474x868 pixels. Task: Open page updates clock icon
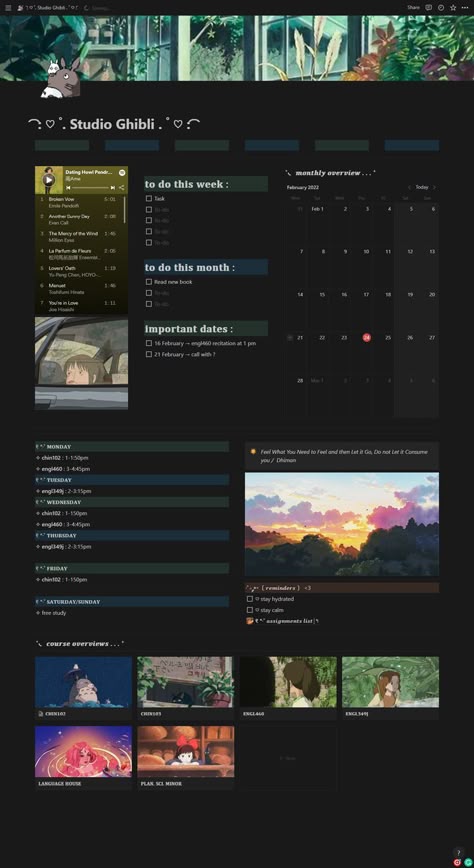tap(441, 8)
